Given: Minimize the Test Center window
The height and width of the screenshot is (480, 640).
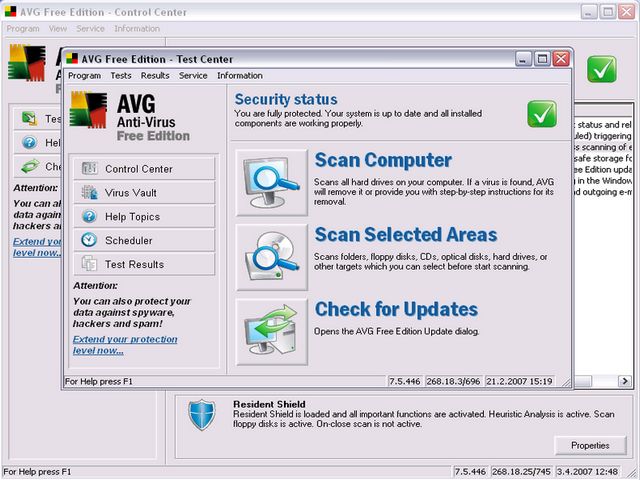Looking at the screenshot, I should (x=523, y=59).
